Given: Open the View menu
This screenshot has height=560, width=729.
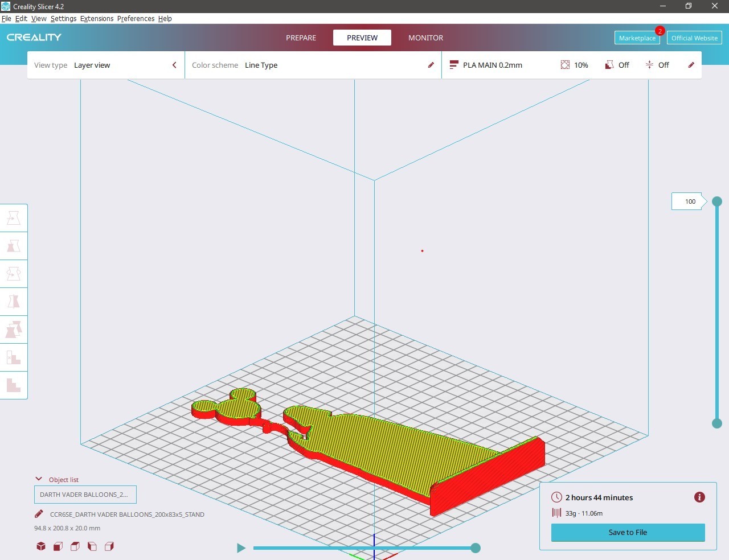Looking at the screenshot, I should point(39,18).
